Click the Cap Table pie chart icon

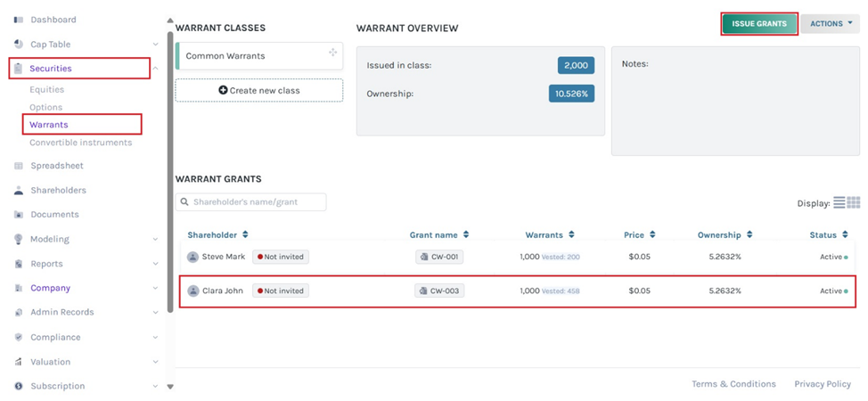coord(19,44)
